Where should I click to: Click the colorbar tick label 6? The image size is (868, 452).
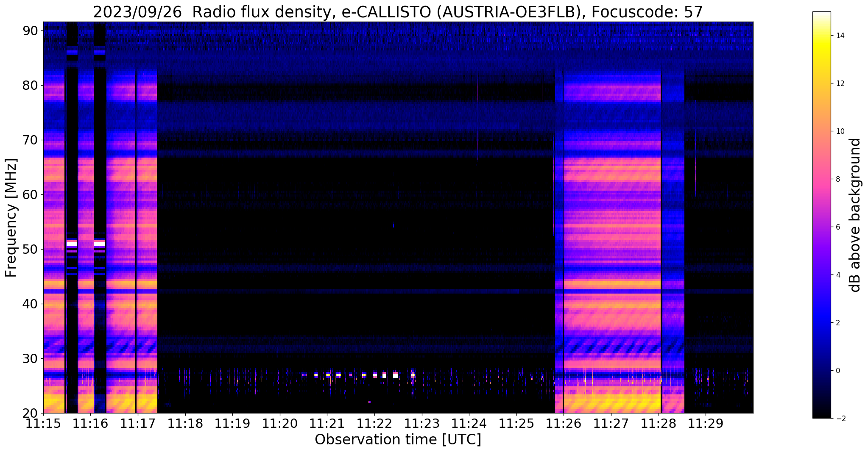(837, 227)
